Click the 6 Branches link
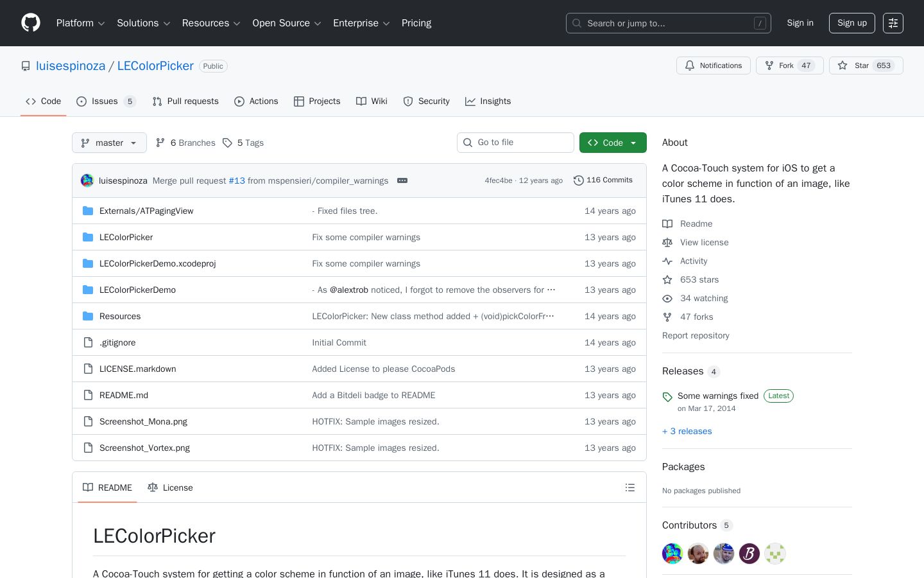This screenshot has width=924, height=578. 185,143
